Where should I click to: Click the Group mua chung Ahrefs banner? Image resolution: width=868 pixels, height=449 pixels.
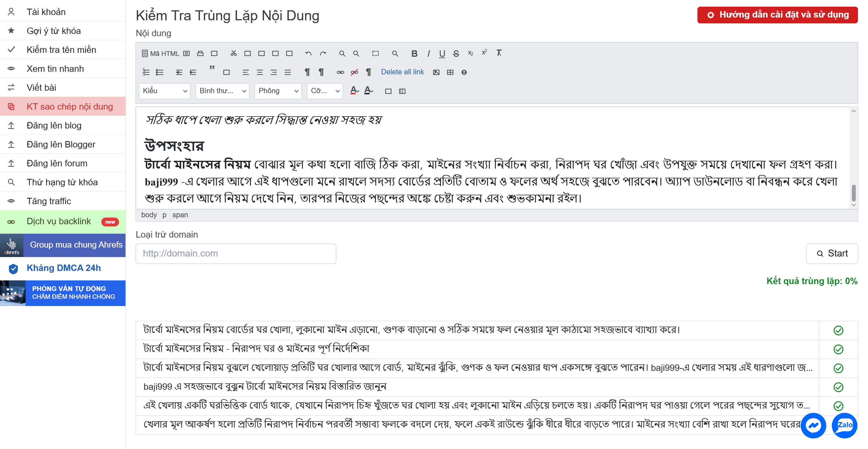pyautogui.click(x=63, y=245)
